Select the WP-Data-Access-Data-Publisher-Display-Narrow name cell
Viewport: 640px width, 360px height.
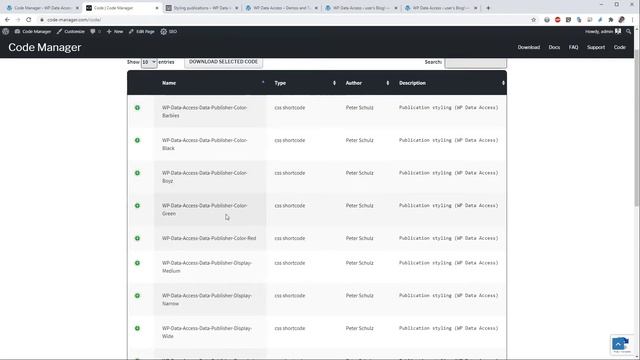pos(209,300)
